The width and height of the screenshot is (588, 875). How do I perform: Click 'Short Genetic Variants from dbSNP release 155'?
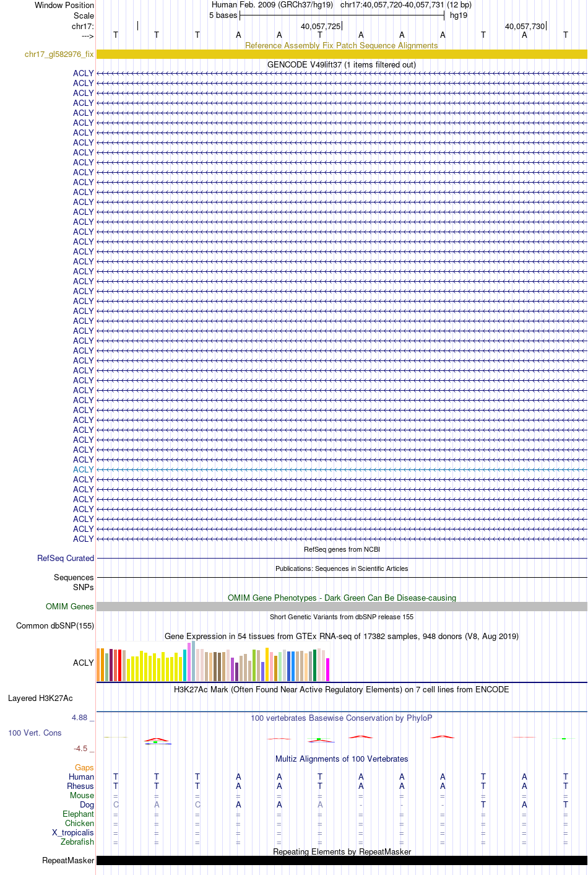(342, 617)
